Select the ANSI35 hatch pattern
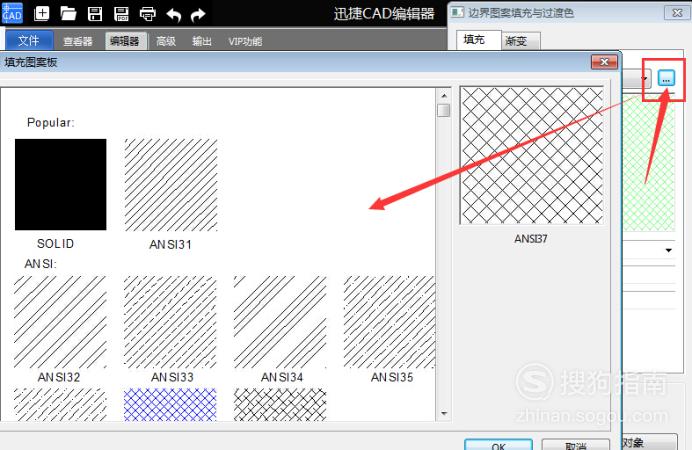This screenshot has height=450, width=692. 390,322
